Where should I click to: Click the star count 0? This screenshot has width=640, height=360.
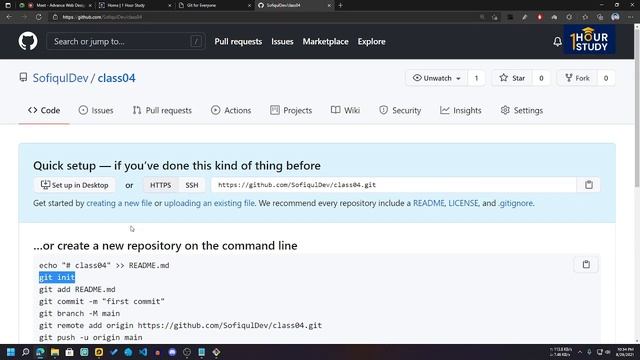click(541, 78)
